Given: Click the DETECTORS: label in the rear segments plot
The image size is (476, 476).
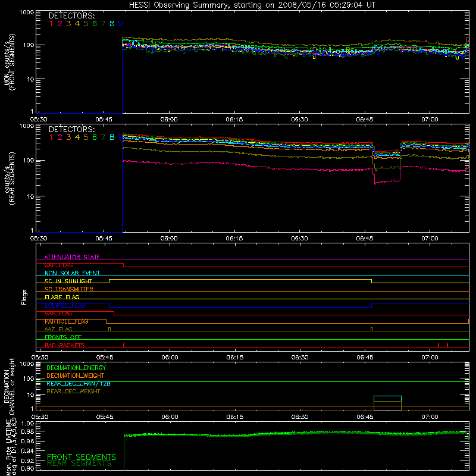Looking at the screenshot, I should [x=71, y=130].
